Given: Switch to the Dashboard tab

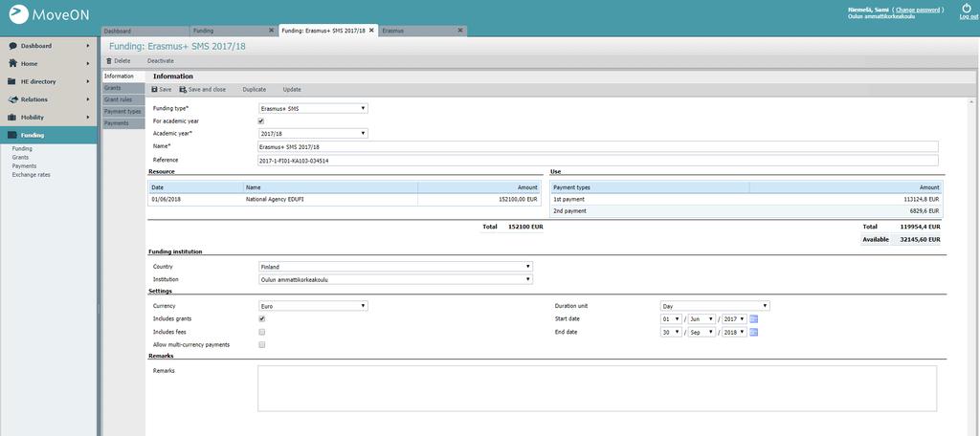Looking at the screenshot, I should click(145, 31).
